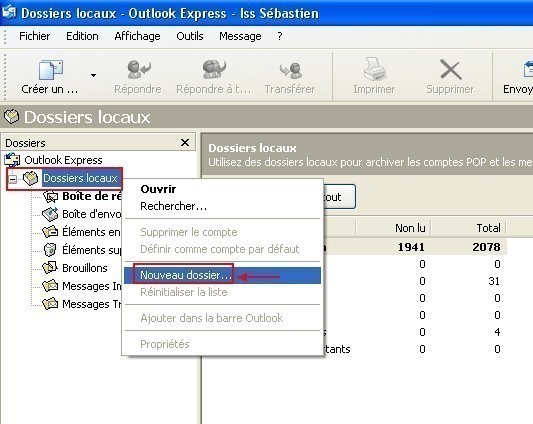The image size is (533, 424).
Task: Click Supprimer le compte menu entry
Action: tap(222, 232)
